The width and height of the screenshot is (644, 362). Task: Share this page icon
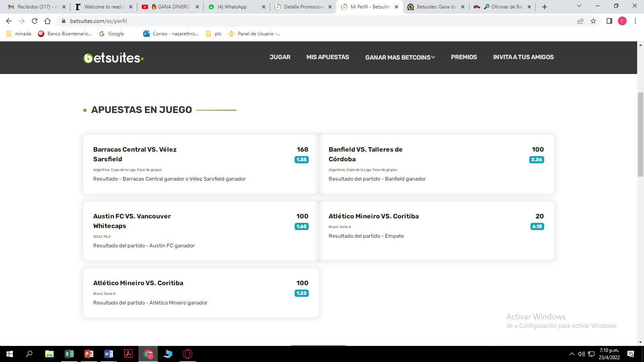(580, 21)
